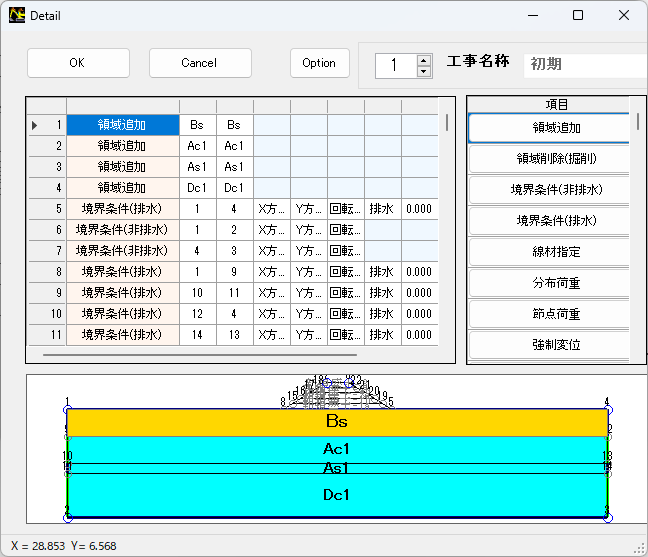
Task: Click row header number 7
Action: [x=46, y=251]
